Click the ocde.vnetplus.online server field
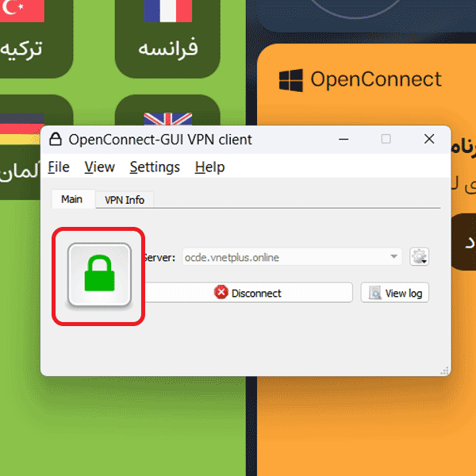Viewport: 476px width, 476px height. tap(292, 257)
